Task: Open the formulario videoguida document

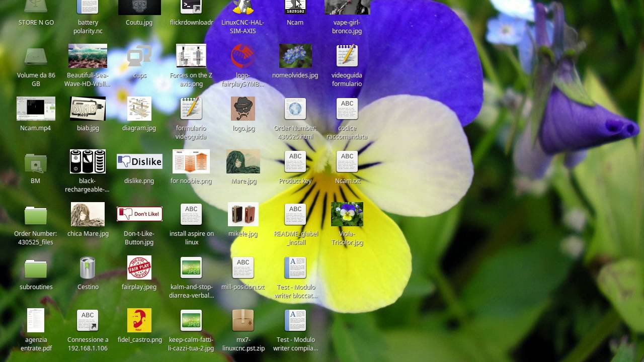Action: [x=191, y=109]
